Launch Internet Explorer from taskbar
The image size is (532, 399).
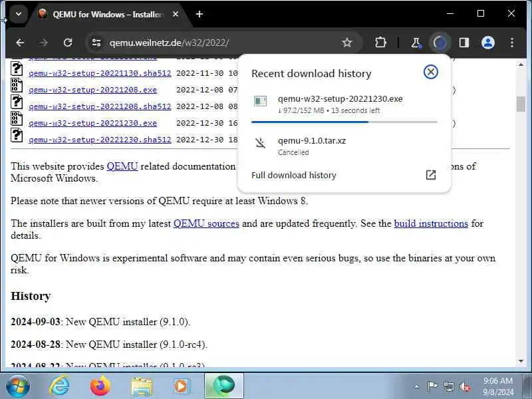click(59, 386)
